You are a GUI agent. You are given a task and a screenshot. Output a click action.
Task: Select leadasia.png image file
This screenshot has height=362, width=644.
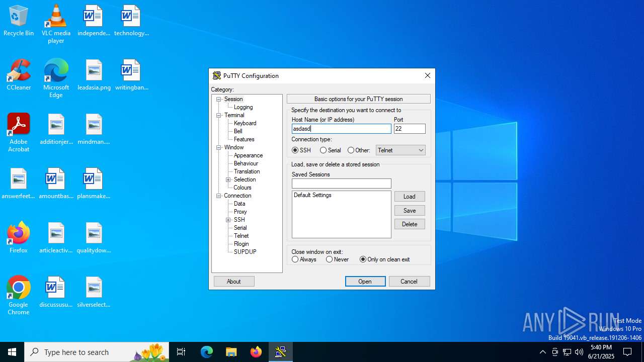94,75
